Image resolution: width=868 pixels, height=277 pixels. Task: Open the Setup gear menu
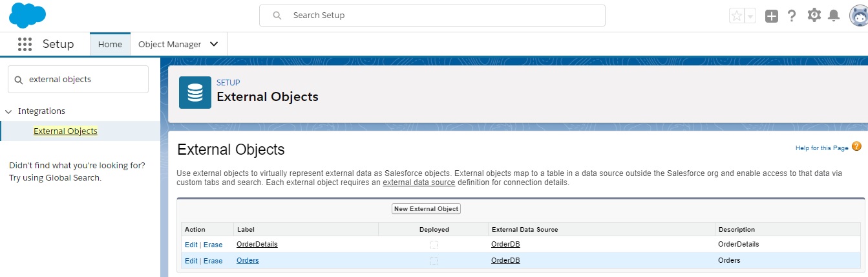coord(814,16)
